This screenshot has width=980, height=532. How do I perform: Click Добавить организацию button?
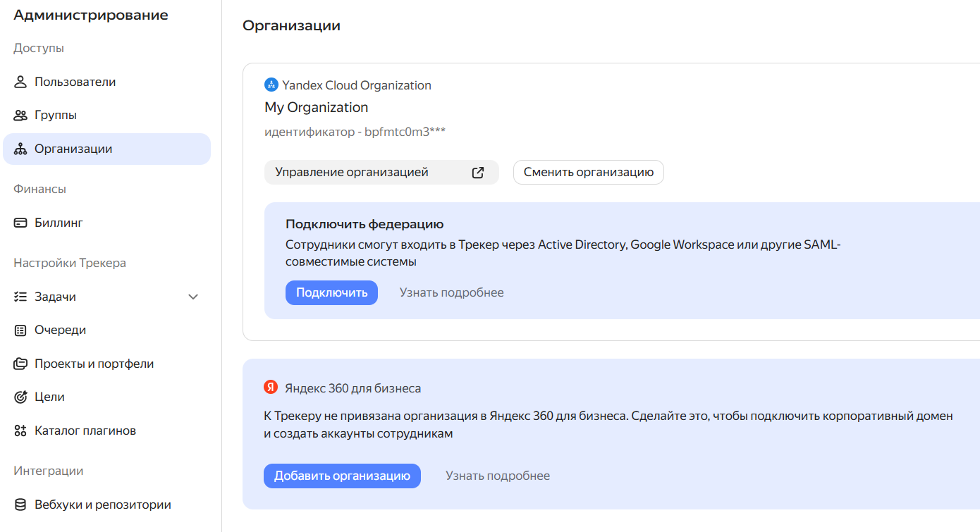point(342,476)
